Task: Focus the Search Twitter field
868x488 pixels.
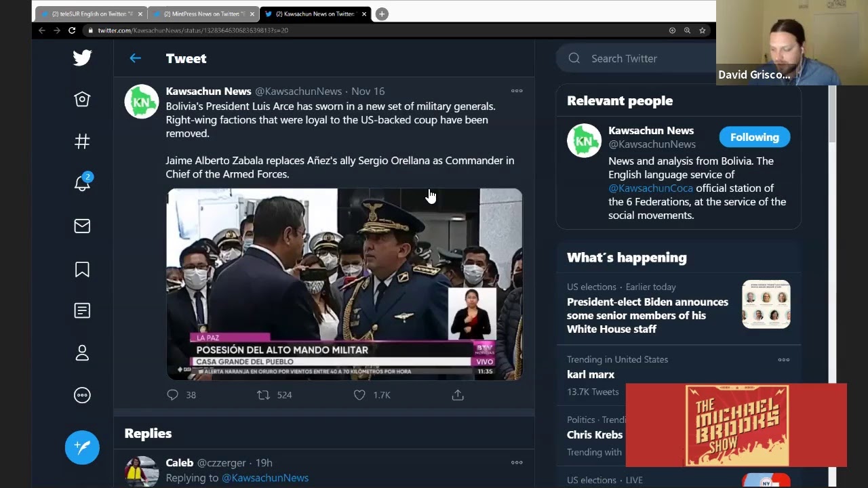Action: coord(636,58)
